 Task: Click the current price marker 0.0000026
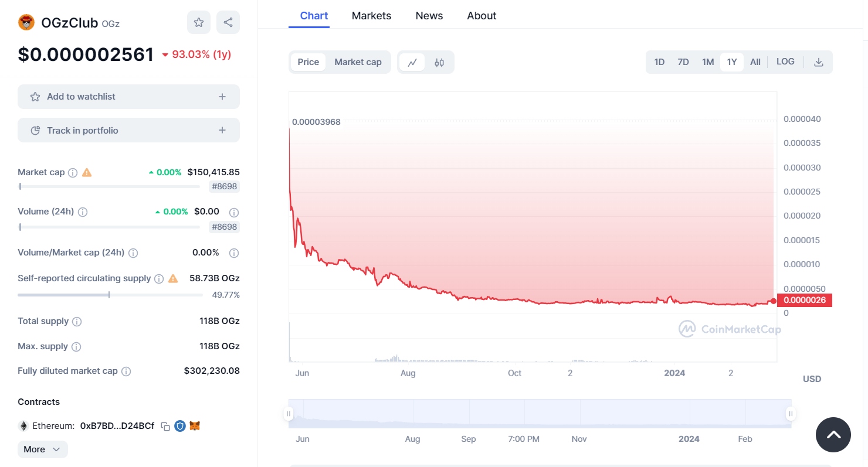(x=804, y=301)
